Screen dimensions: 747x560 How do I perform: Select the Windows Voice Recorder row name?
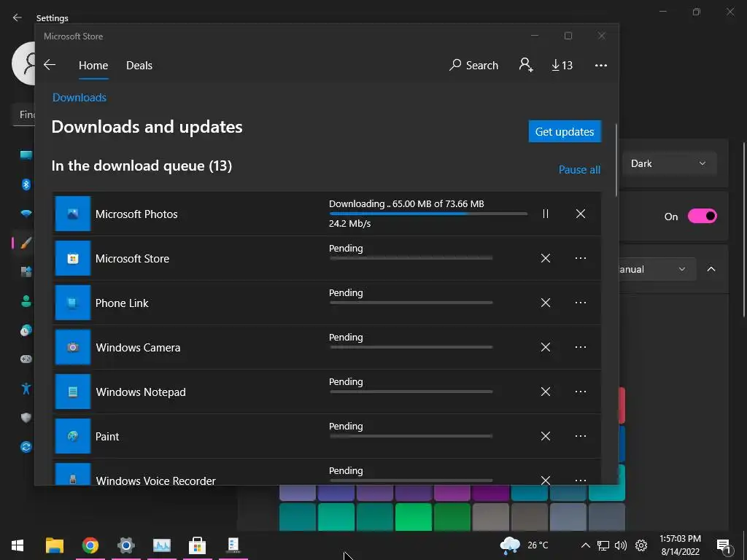[156, 481]
